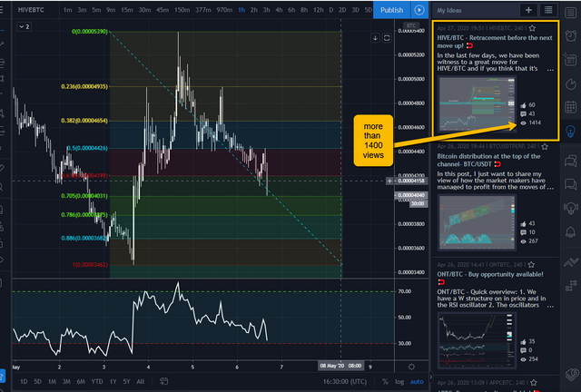Click the plus icon to add new idea

pos(529,10)
